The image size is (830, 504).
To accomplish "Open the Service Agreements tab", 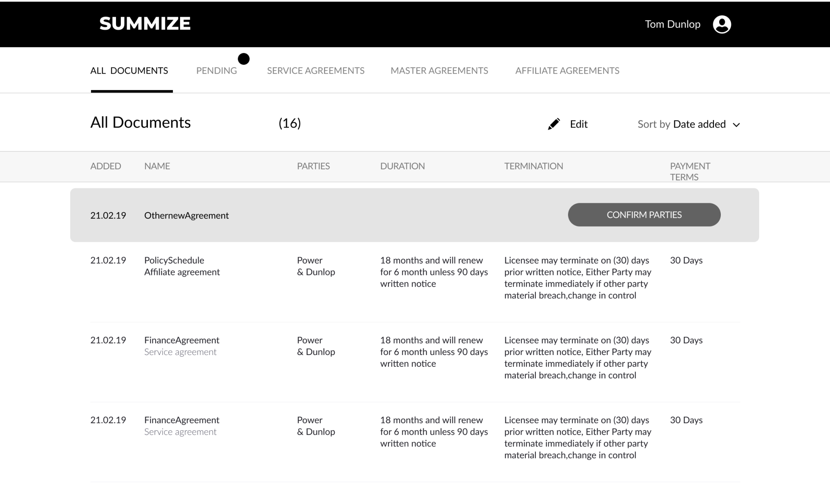I will (x=315, y=71).
